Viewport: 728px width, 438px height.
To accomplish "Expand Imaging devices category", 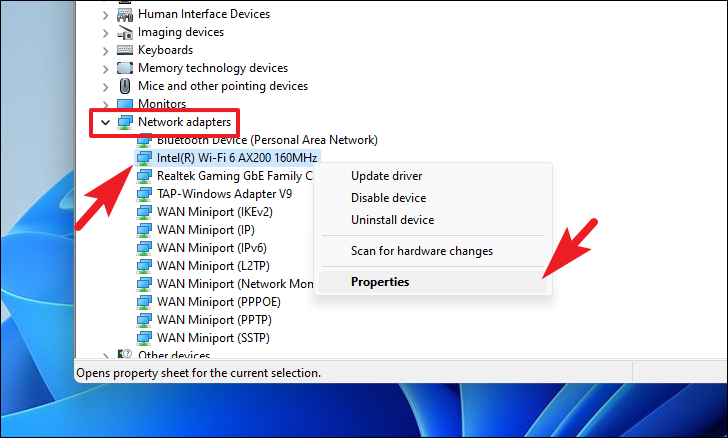I will 105,33.
